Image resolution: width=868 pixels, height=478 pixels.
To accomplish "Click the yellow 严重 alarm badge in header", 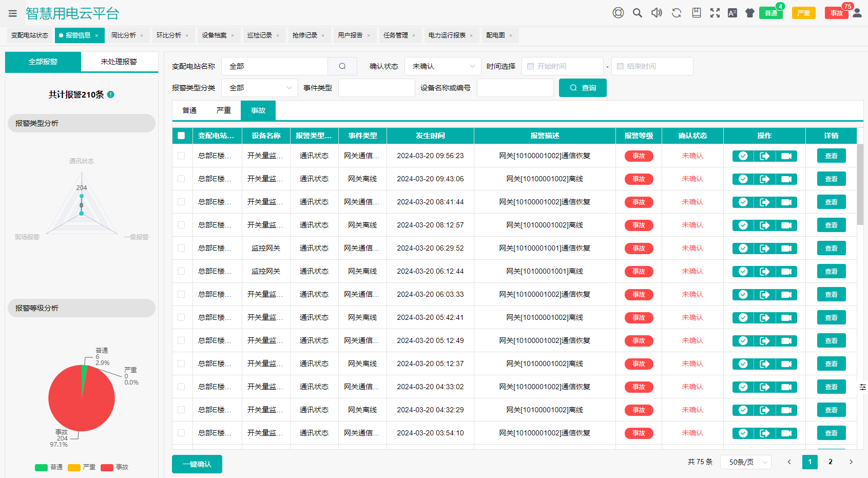I will pyautogui.click(x=804, y=13).
